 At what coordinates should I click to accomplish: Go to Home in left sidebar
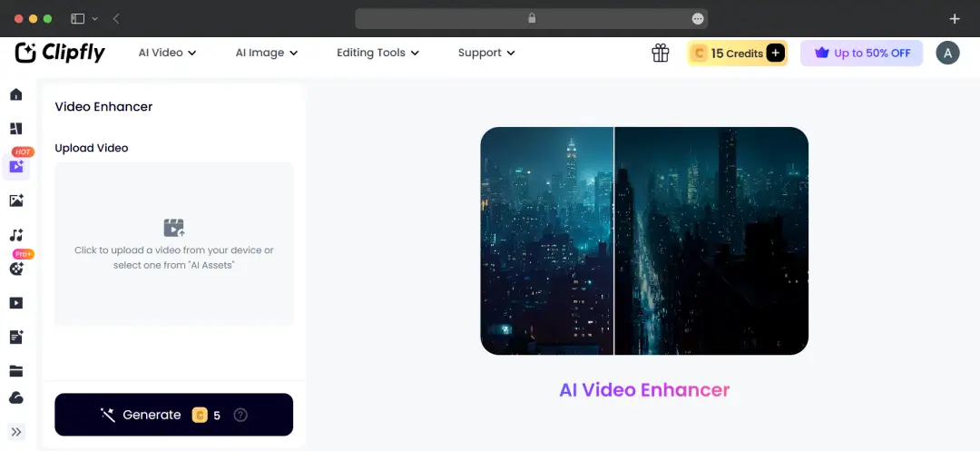tap(16, 94)
